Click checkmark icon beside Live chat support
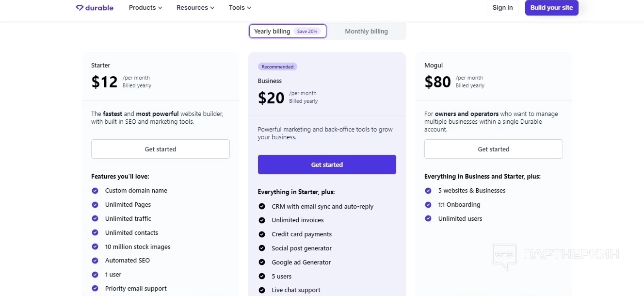Viewport: 644px width, 296px height. [x=262, y=290]
